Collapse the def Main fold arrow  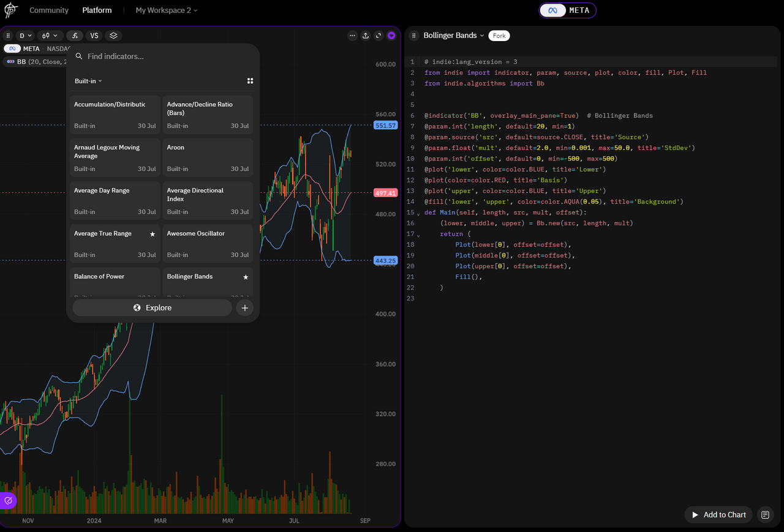pyautogui.click(x=419, y=213)
